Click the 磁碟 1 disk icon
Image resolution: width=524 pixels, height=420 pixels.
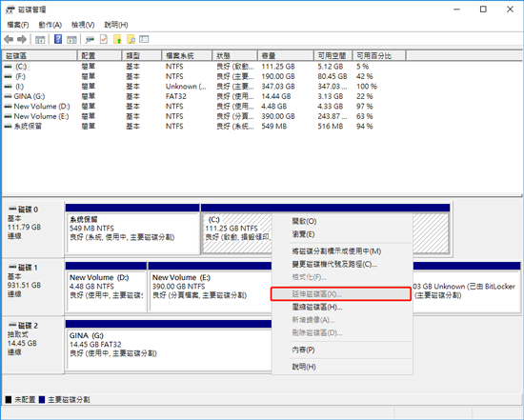pos(12,267)
